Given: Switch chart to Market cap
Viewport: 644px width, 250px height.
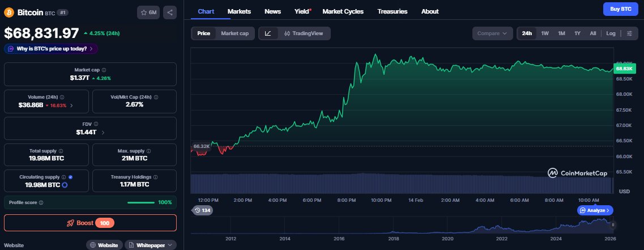Looking at the screenshot, I should click(x=234, y=33).
